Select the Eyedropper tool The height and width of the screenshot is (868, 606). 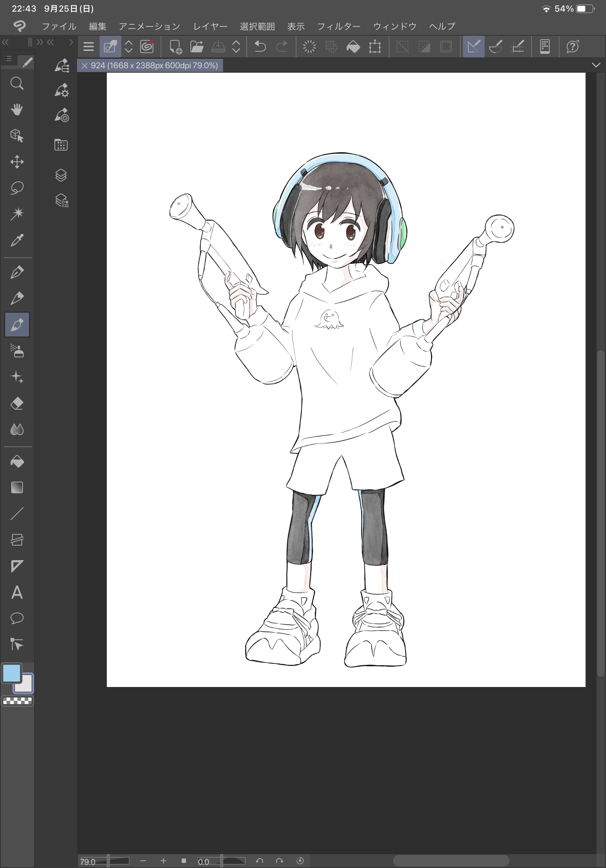point(17,240)
